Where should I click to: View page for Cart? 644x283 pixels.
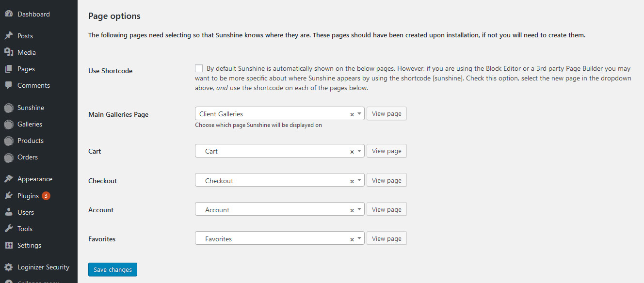pos(386,151)
